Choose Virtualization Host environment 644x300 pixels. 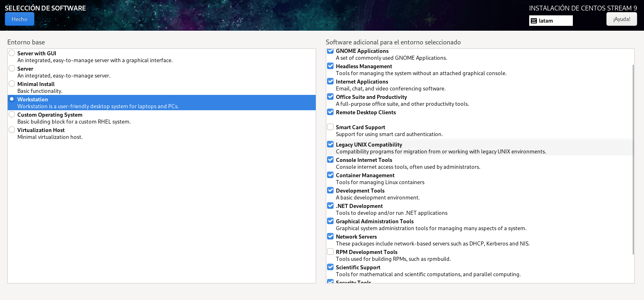click(12, 130)
